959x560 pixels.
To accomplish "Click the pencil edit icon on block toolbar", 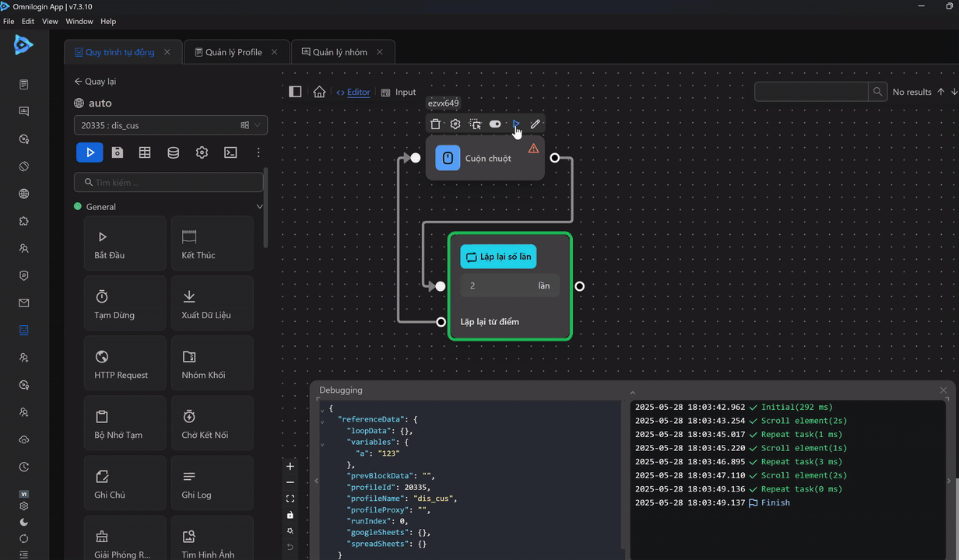I will 536,124.
